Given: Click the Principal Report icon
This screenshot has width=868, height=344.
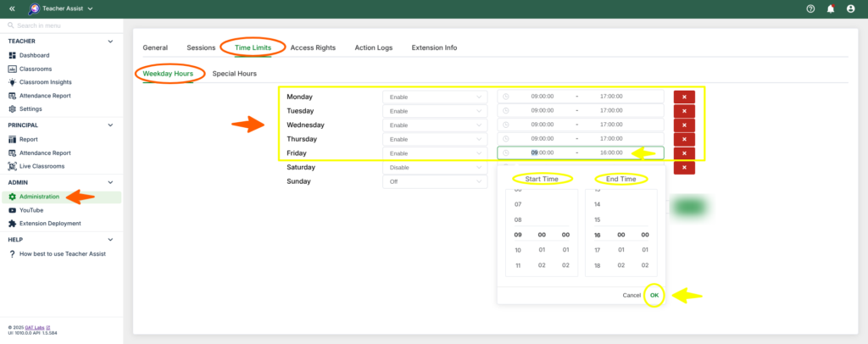Looking at the screenshot, I should [12, 139].
